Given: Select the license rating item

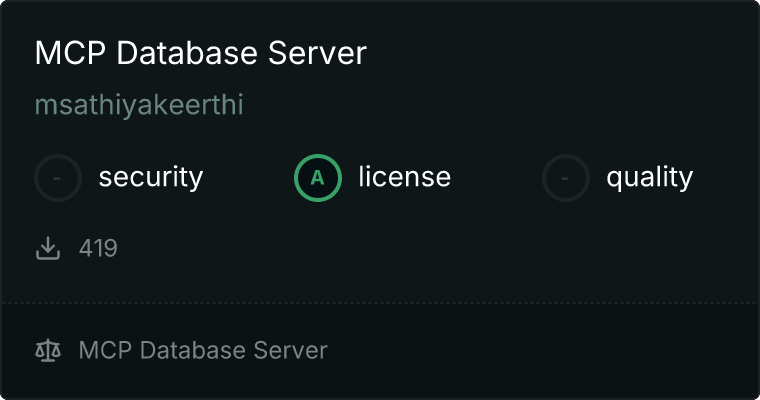Looking at the screenshot, I should tap(372, 178).
